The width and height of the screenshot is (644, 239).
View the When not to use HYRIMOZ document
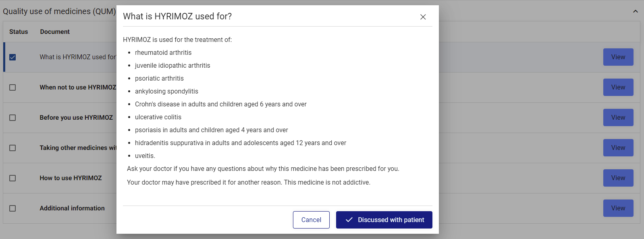pos(618,87)
